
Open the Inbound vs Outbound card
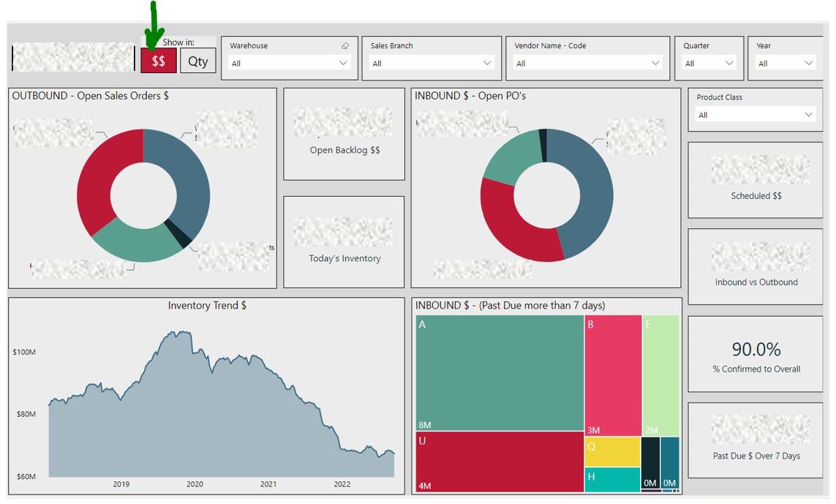756,267
